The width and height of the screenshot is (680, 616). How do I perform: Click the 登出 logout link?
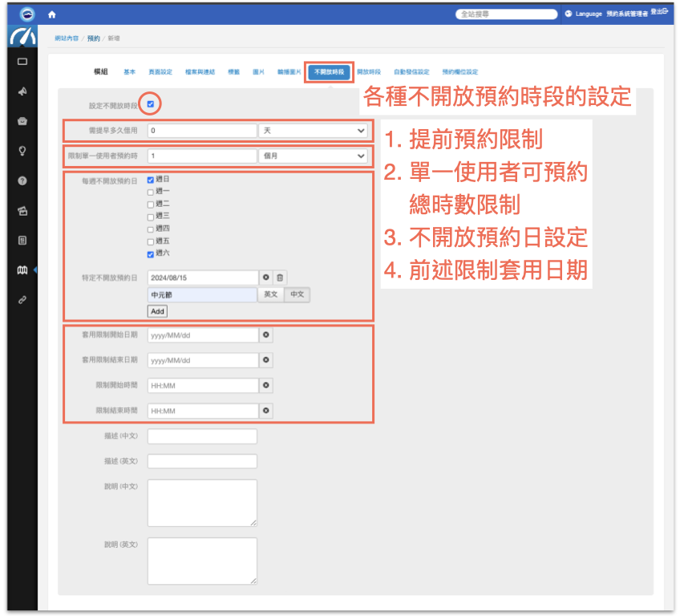tap(658, 14)
